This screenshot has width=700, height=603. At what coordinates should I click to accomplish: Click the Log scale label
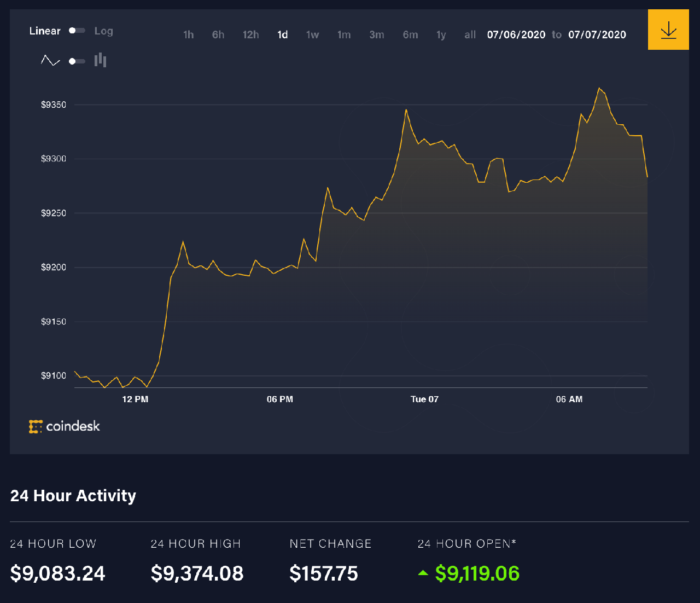pos(104,31)
